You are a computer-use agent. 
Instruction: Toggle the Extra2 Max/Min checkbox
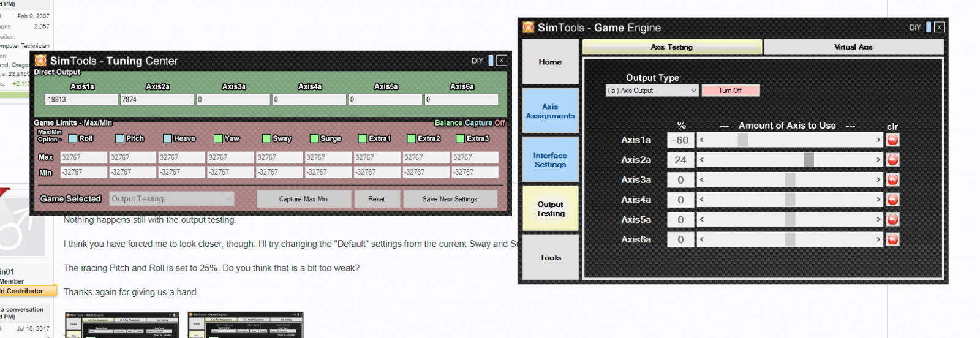pyautogui.click(x=412, y=138)
